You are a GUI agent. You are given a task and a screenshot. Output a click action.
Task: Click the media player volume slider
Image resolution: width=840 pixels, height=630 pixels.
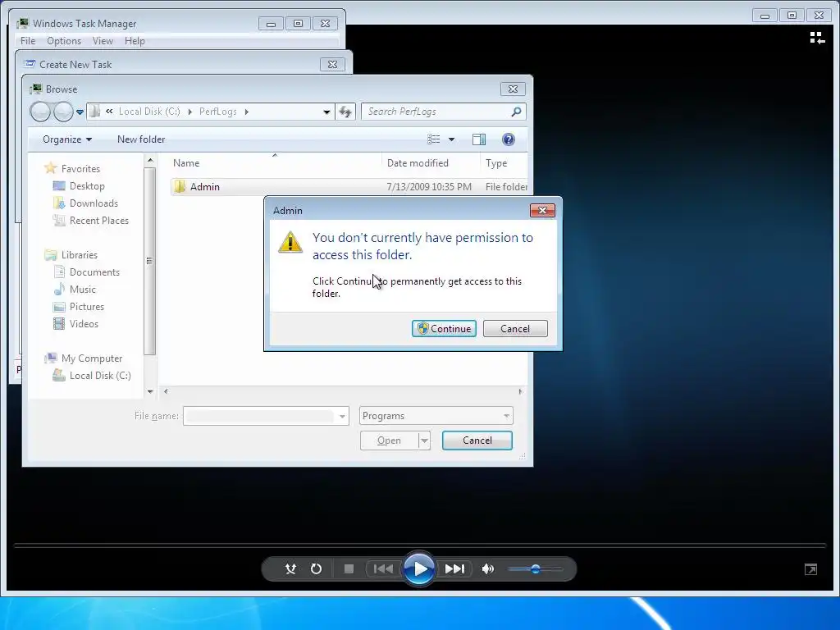pos(535,569)
